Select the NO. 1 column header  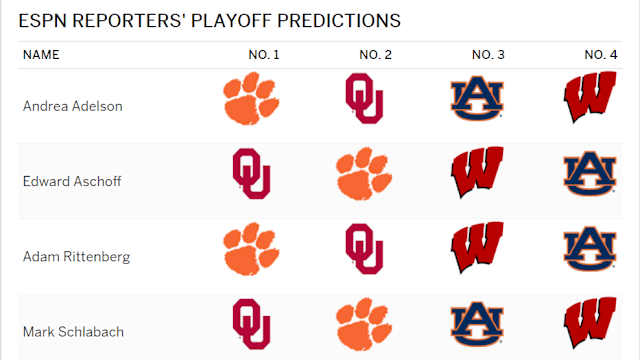(x=264, y=55)
